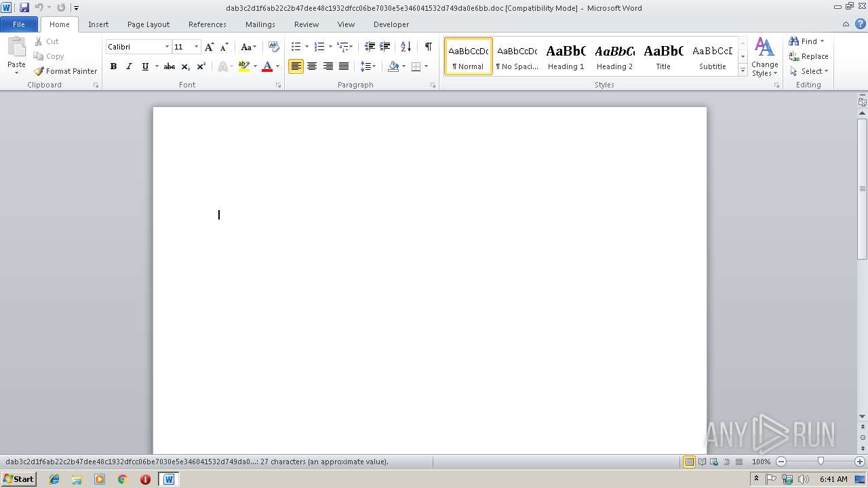Apply the Title style
Viewport: 868px width, 488px height.
663,56
